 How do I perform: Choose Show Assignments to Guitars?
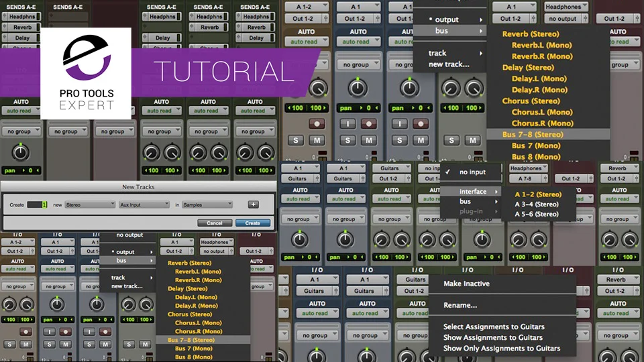492,337
